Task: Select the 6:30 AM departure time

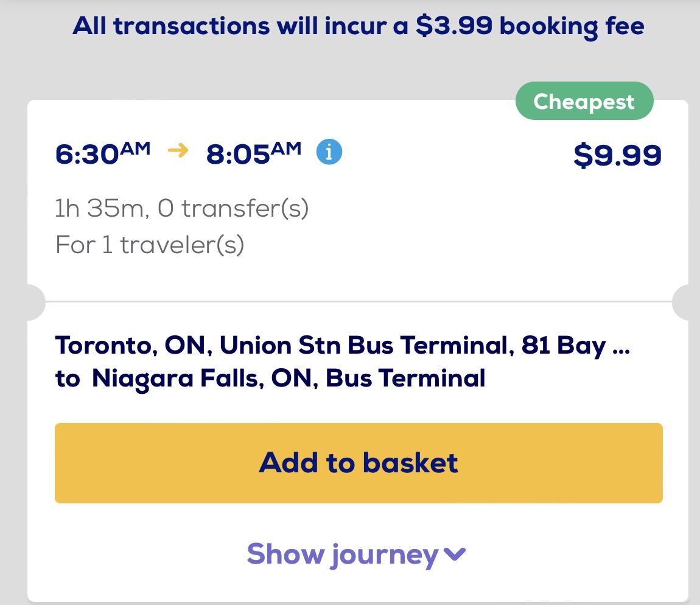Action: click(102, 153)
